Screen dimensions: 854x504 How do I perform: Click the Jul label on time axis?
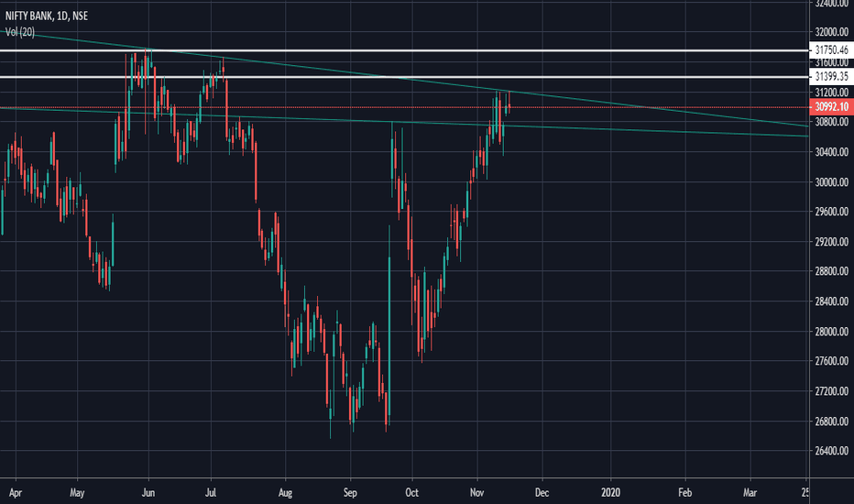[x=211, y=493]
